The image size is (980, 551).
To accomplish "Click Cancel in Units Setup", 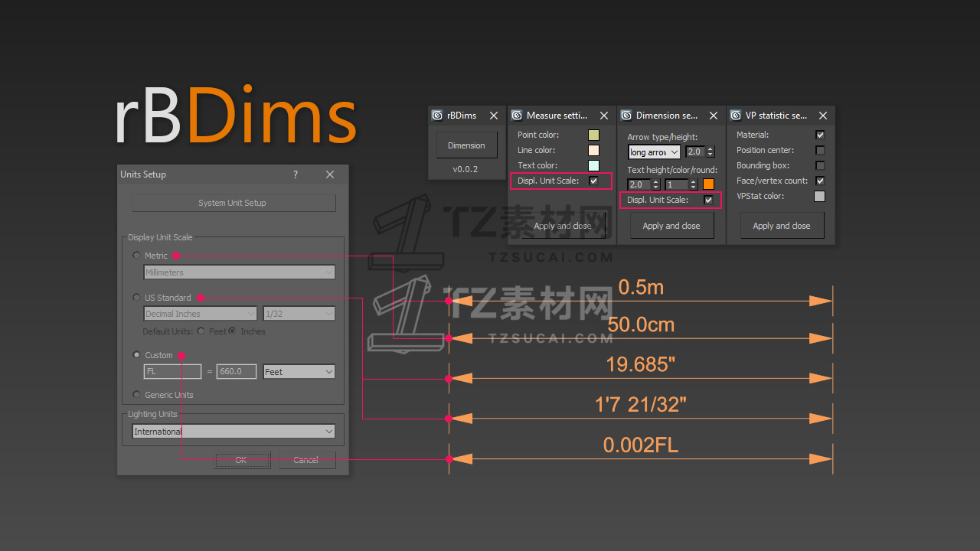I will click(x=306, y=460).
